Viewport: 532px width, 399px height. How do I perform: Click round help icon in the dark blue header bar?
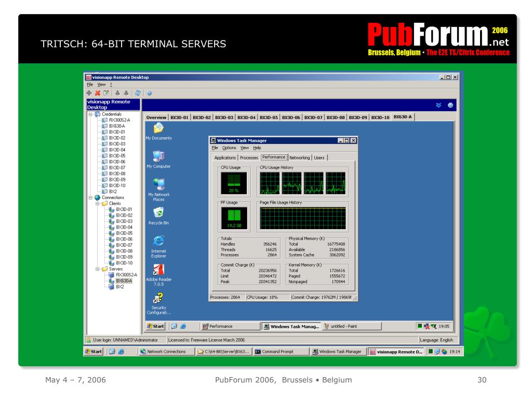tap(450, 105)
